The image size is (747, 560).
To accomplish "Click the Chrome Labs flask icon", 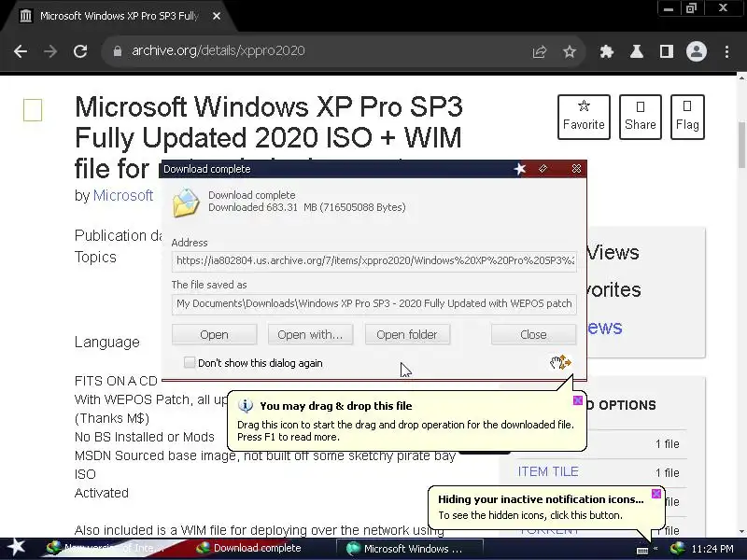I will click(637, 51).
